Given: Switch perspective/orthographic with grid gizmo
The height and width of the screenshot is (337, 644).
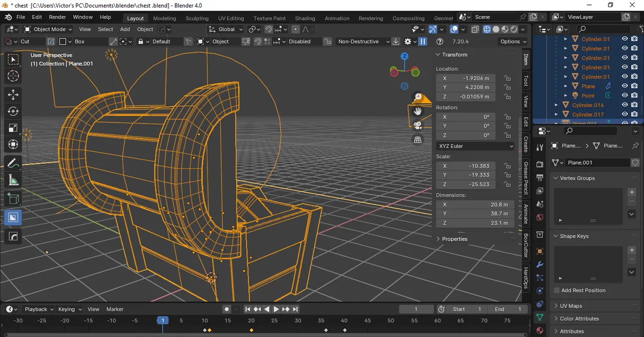Looking at the screenshot, I should click(418, 140).
